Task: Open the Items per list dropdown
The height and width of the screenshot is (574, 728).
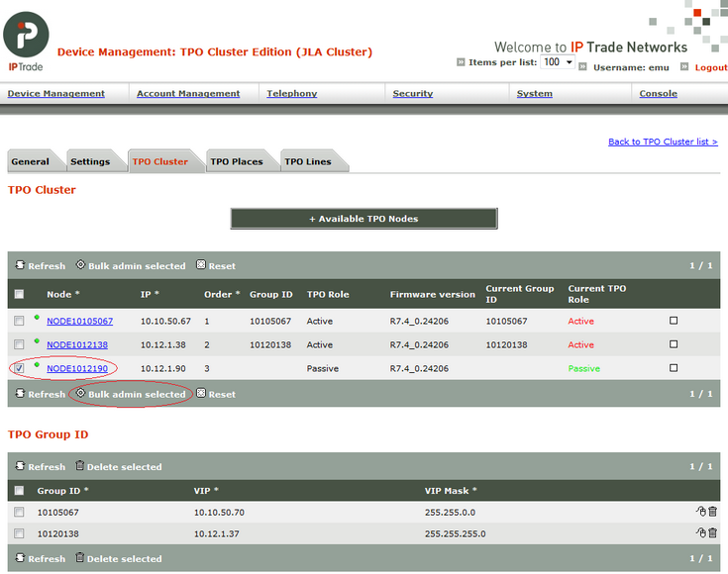Action: click(558, 61)
